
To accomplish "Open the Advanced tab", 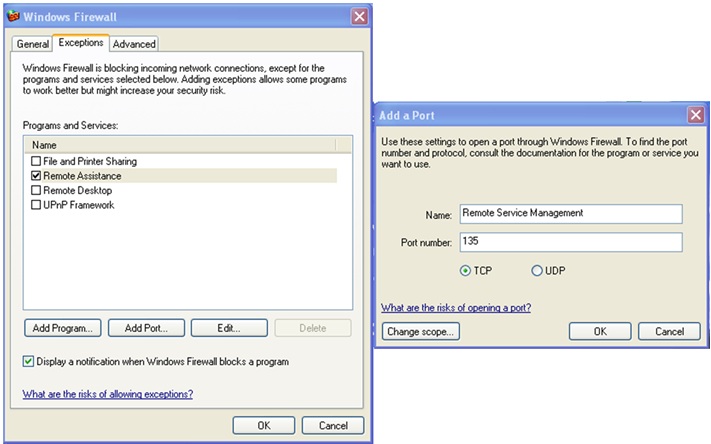I will pyautogui.click(x=134, y=44).
